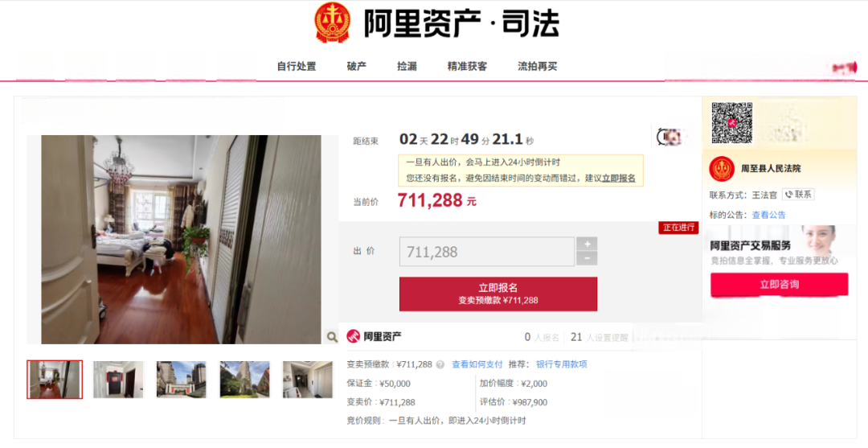
Task: Click the red 立即报名 button
Action: [498, 294]
